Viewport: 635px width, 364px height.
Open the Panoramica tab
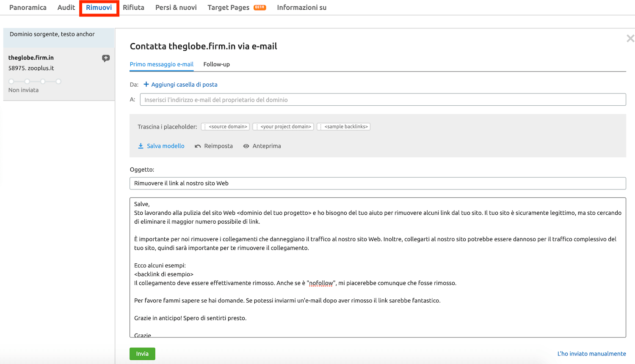(28, 8)
